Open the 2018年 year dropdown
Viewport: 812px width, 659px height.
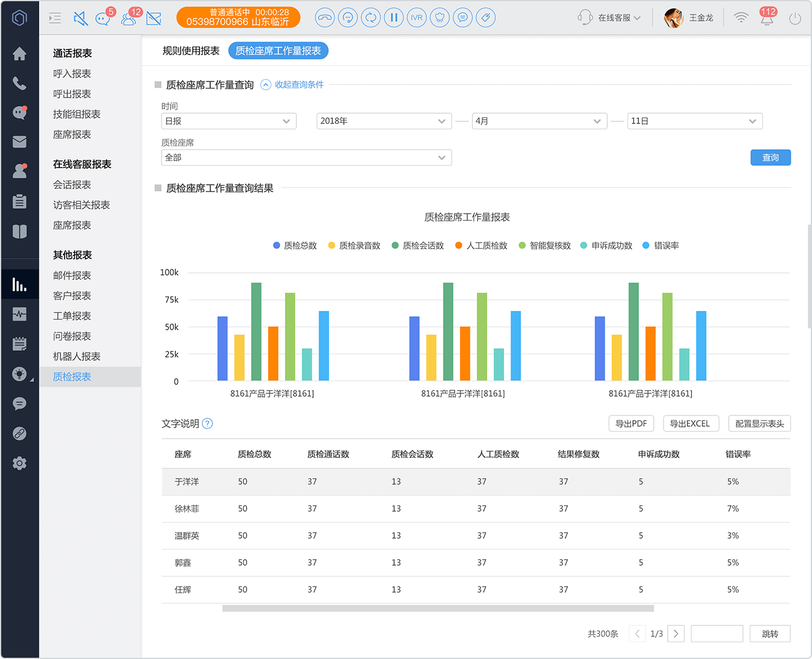tap(384, 121)
